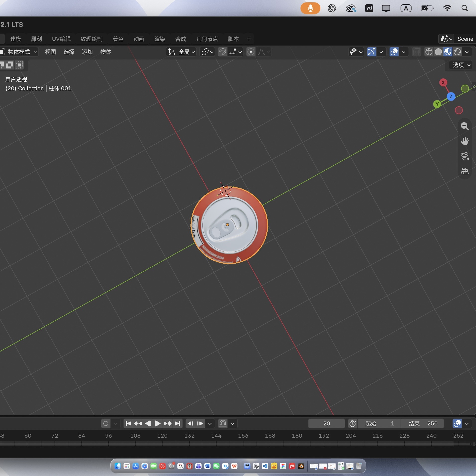The image size is (476, 476).
Task: Toggle viewport overlays display
Action: [394, 52]
